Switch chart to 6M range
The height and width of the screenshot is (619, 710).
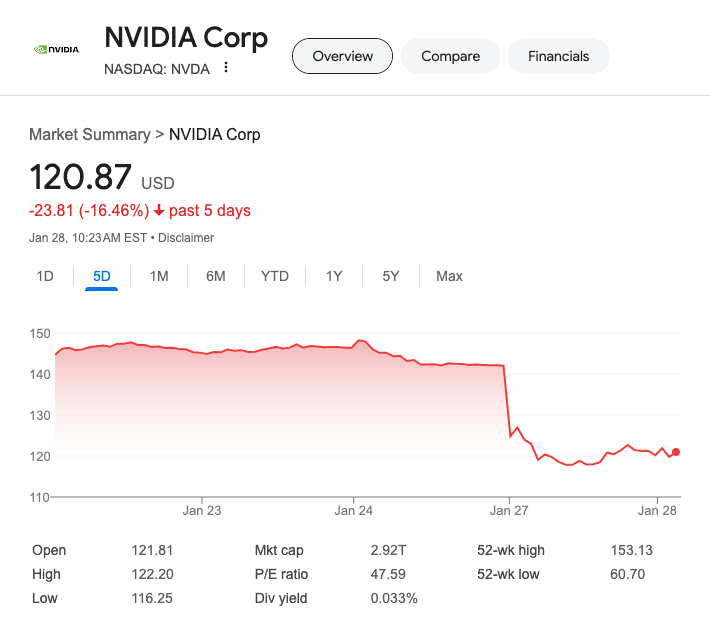[216, 276]
